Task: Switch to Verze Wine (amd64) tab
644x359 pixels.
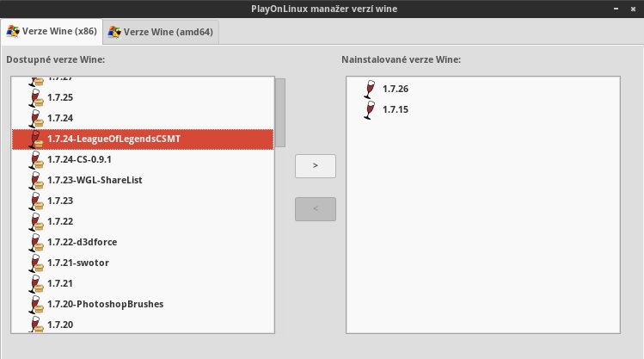Action: tap(162, 33)
